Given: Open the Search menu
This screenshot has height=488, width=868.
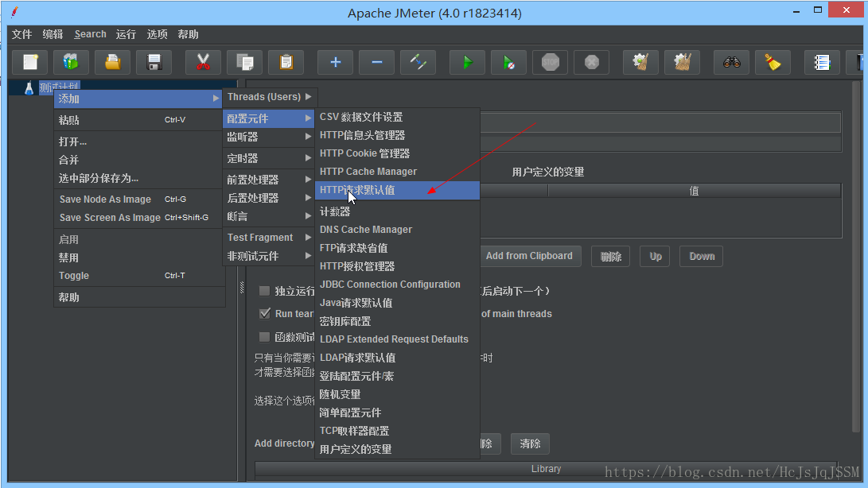Looking at the screenshot, I should [x=90, y=34].
